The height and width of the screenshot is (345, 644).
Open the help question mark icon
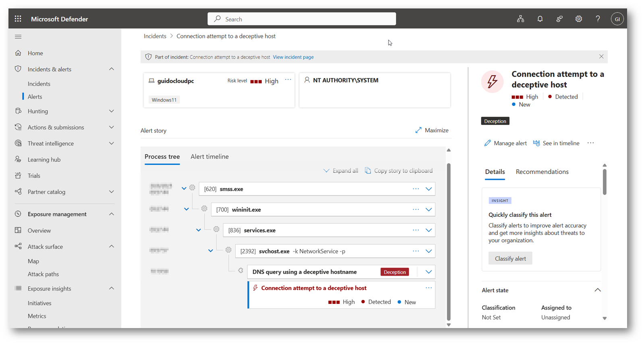coord(598,19)
